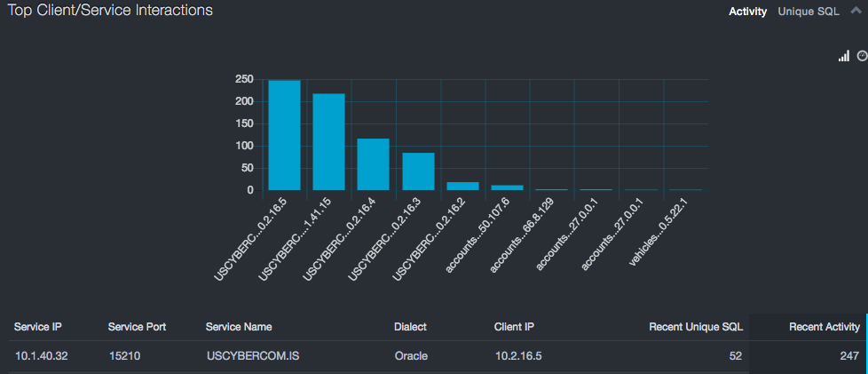Sort by Recent Unique SQL column

point(696,327)
